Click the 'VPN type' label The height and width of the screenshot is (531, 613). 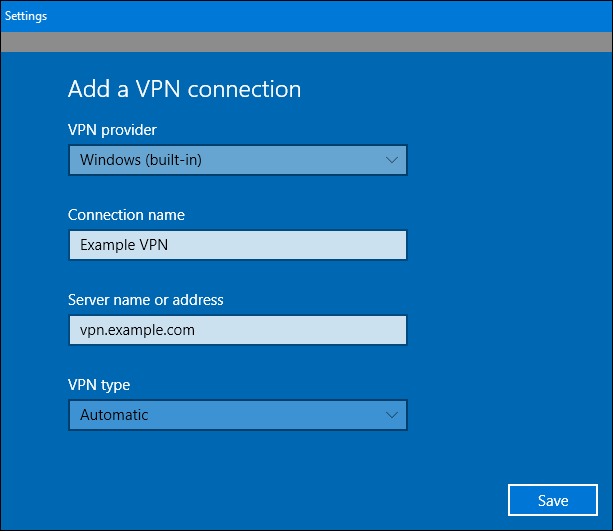click(x=99, y=385)
